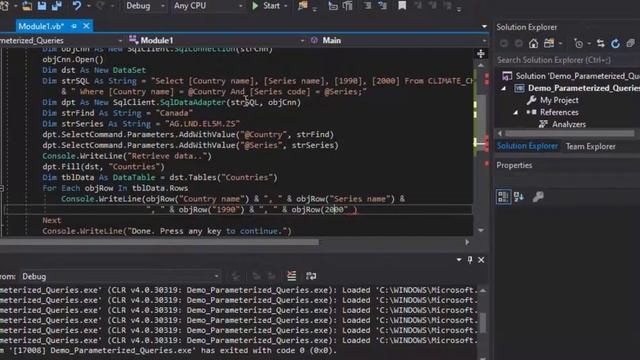
Task: Open the Main member navigation dropdown
Action: pyautogui.click(x=398, y=40)
